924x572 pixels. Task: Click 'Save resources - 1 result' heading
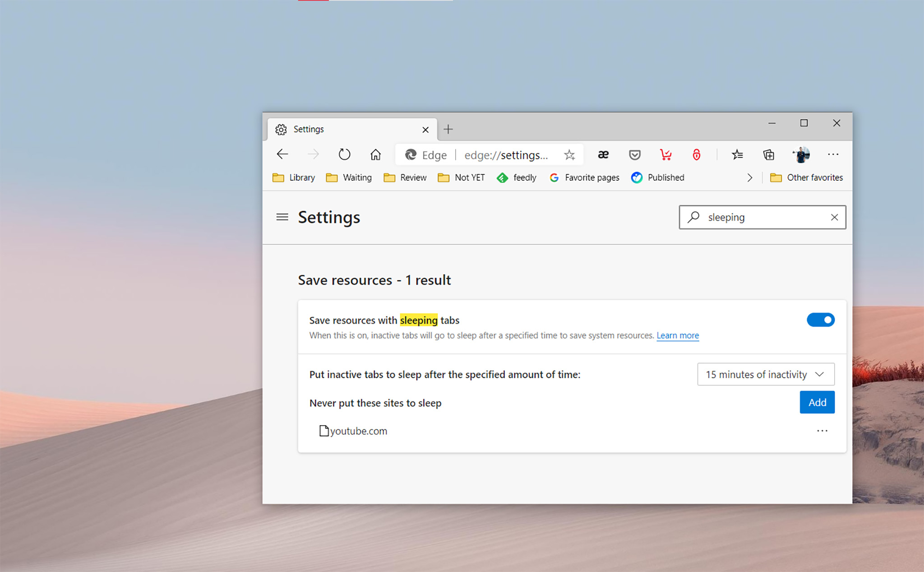click(374, 280)
